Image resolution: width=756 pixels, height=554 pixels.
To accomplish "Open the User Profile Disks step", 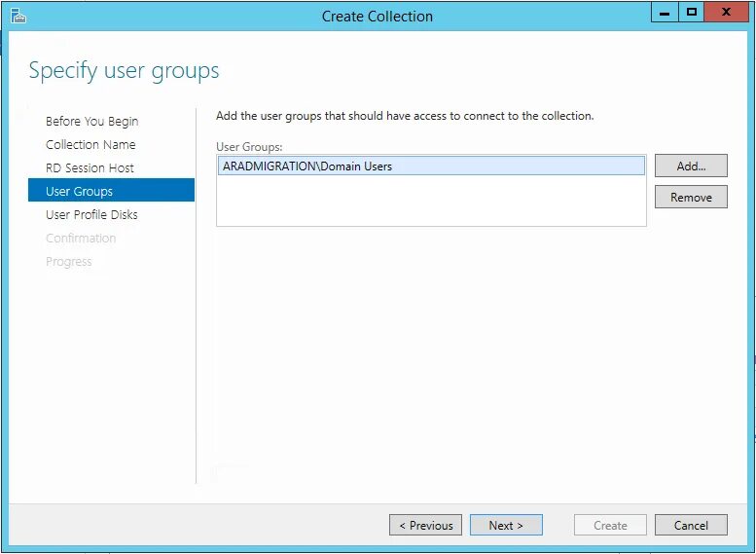I will coord(91,215).
